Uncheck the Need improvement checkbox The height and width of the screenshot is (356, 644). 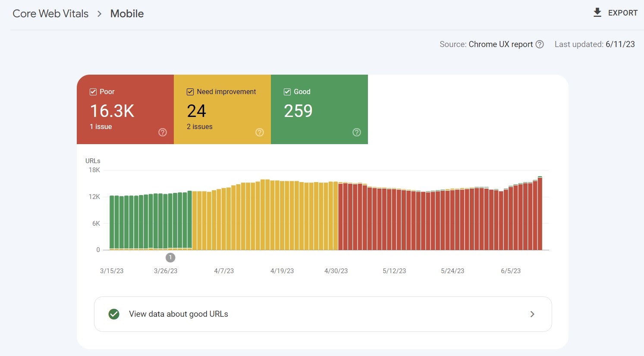(190, 92)
